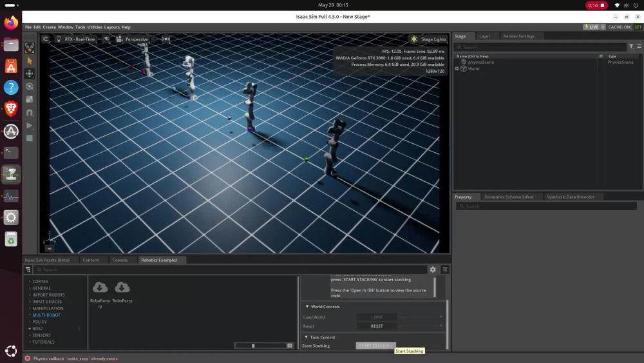The width and height of the screenshot is (644, 363).
Task: Switch to Synthetic Data Recorder tab
Action: click(571, 197)
